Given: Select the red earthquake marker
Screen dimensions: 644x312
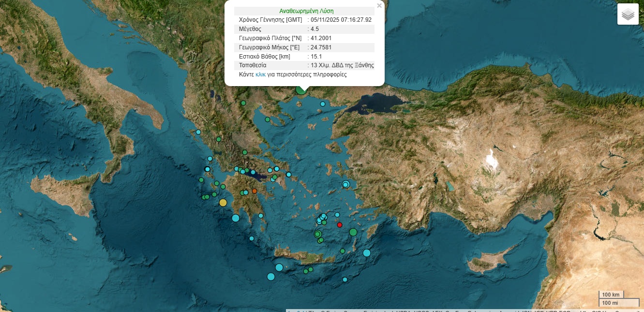Looking at the screenshot, I should tap(340, 224).
